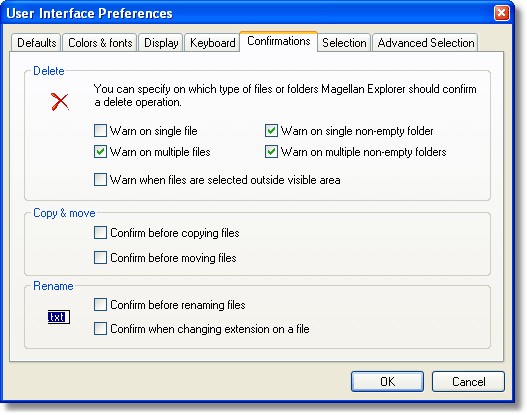
Task: Open the Selection tab
Action: tap(344, 43)
